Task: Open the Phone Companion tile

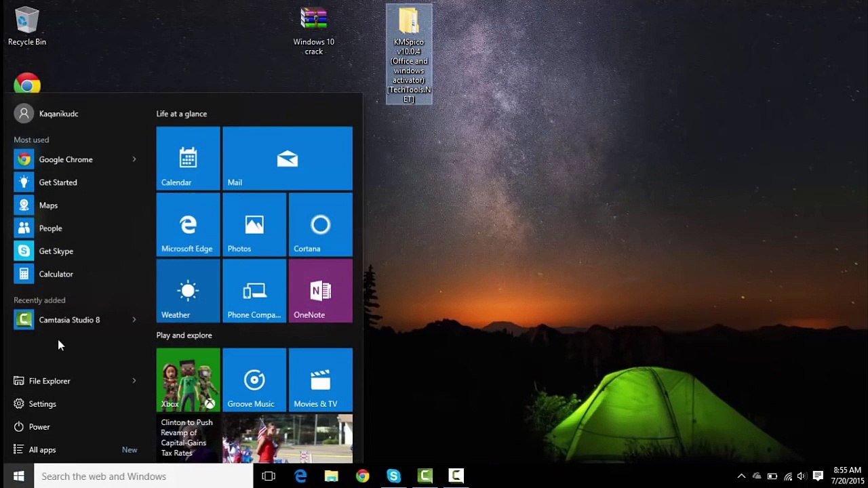Action: coord(254,291)
